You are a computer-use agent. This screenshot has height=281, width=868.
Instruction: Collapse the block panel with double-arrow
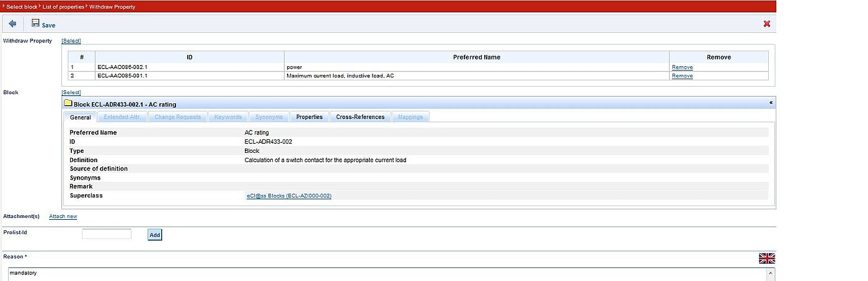tap(771, 103)
